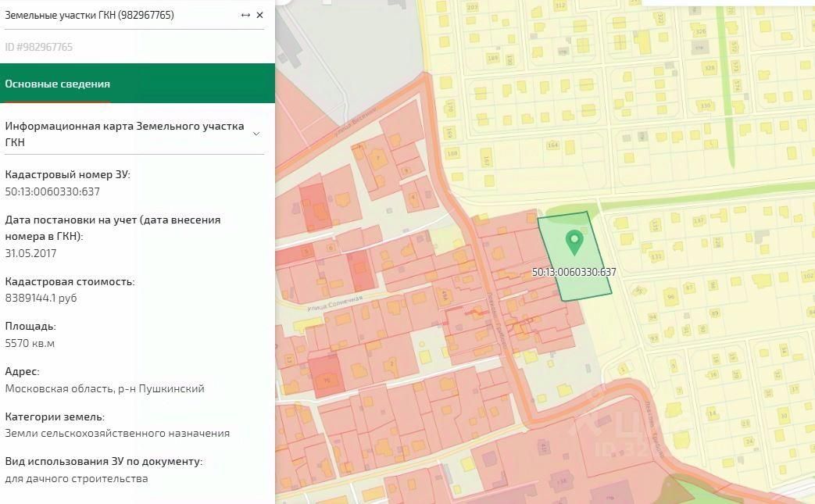The height and width of the screenshot is (504, 815).
Task: Click the panel title Земельные участки ГКН (982967765)
Action: click(89, 15)
